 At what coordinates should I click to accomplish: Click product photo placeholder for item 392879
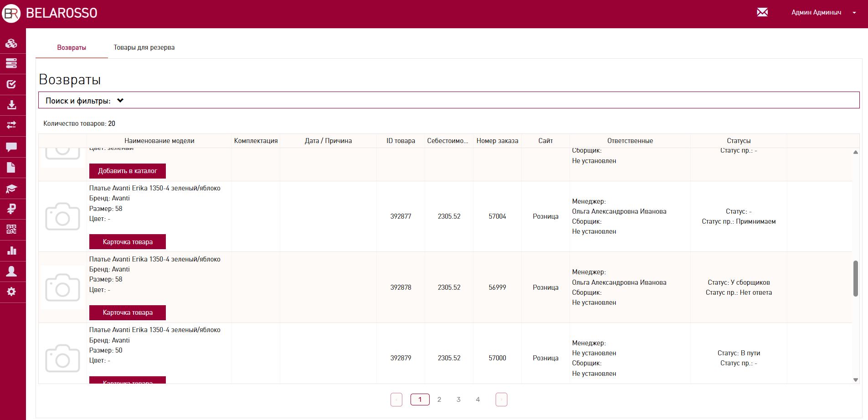click(63, 358)
